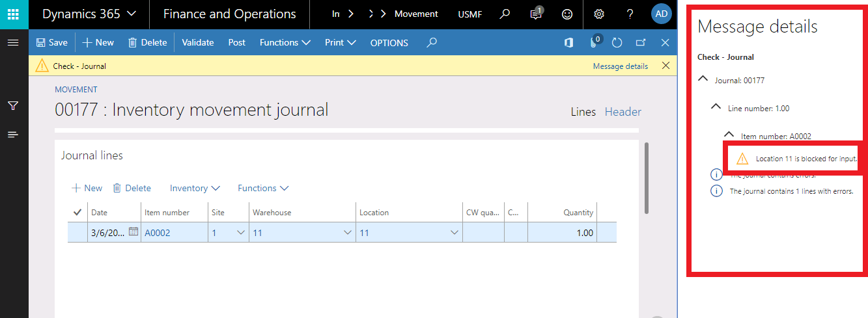Click Save in the action pane
This screenshot has width=868, height=318.
tap(51, 42)
